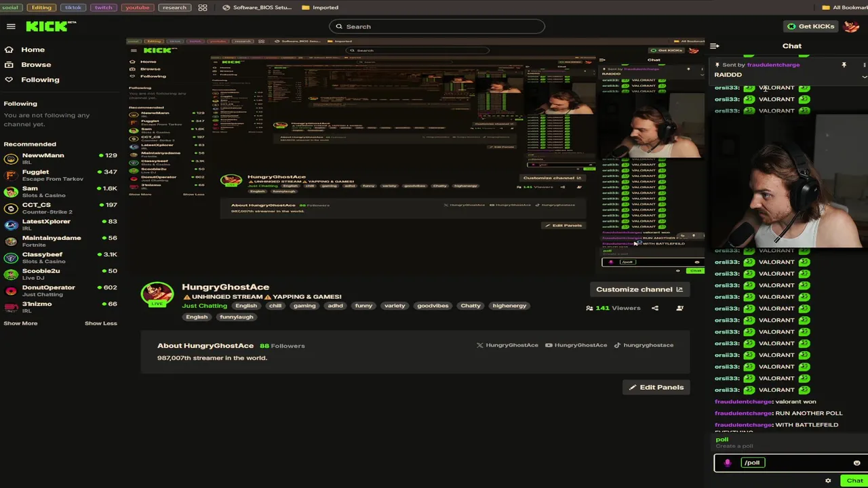
Task: Open user profile avatar menu
Action: click(x=852, y=26)
